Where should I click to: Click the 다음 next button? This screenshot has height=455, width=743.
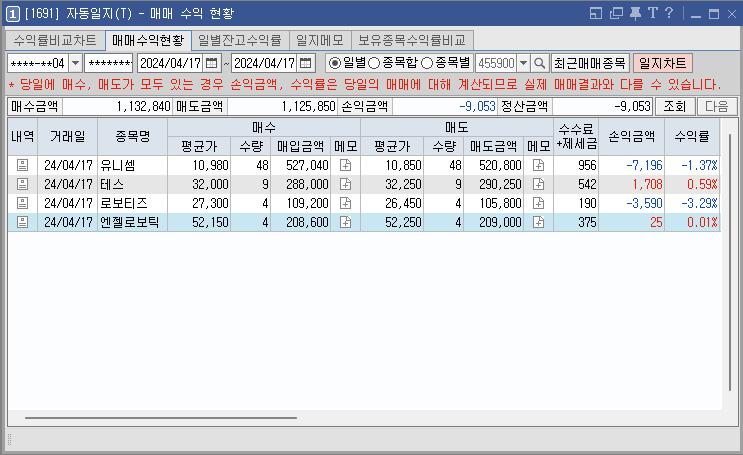pos(716,106)
